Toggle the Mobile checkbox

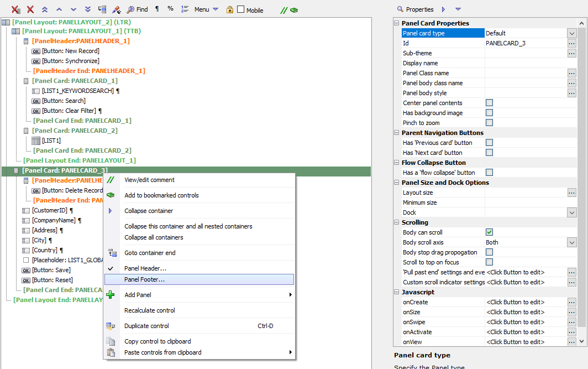tap(241, 9)
